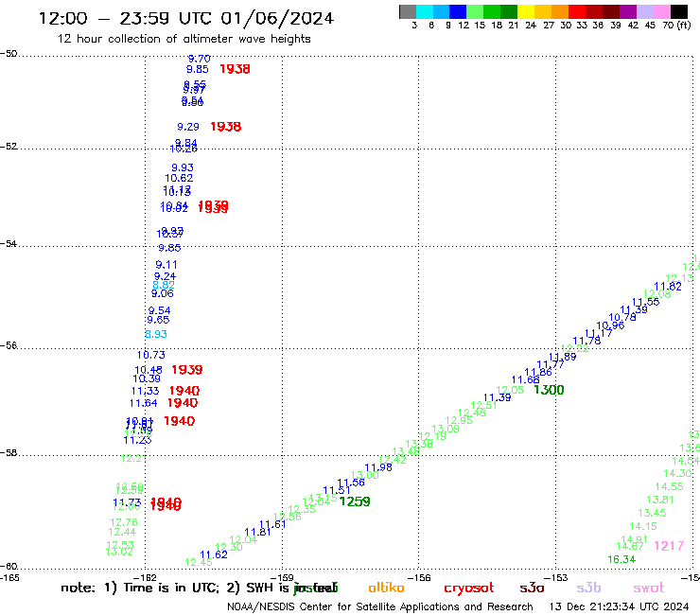Click the swot satellite legend label

click(x=649, y=588)
